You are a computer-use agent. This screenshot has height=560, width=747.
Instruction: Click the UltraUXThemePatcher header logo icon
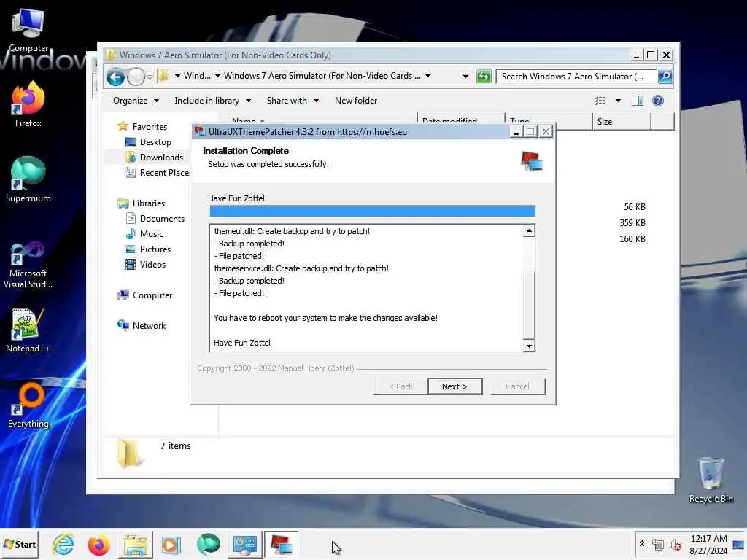(532, 161)
